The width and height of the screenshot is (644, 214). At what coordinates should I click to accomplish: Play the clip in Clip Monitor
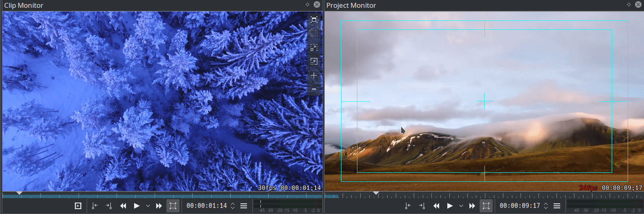tap(137, 206)
